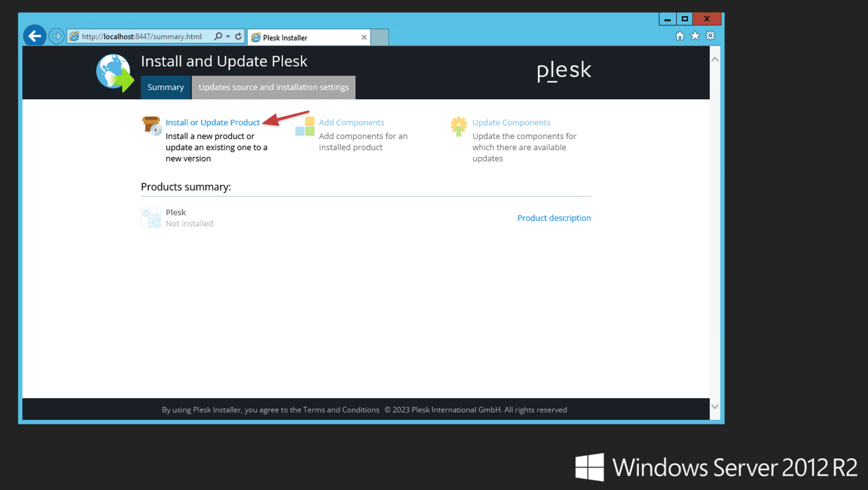Click the browser forward arrow button
This screenshot has height=490, width=868.
point(56,37)
